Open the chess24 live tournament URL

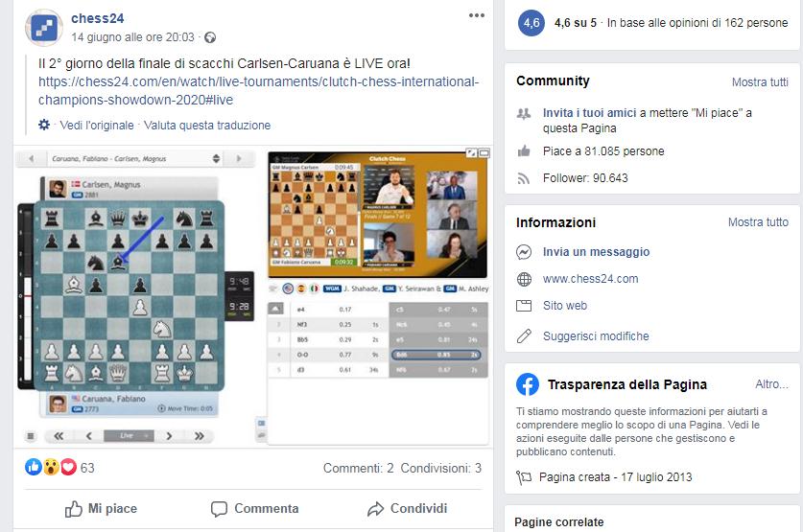[258, 90]
